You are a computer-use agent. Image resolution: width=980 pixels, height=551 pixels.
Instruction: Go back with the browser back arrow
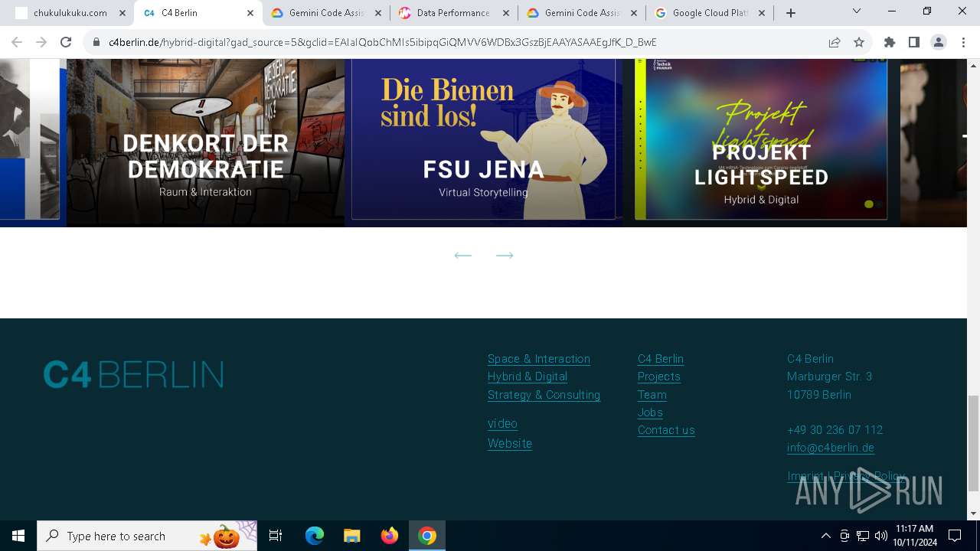[x=17, y=42]
